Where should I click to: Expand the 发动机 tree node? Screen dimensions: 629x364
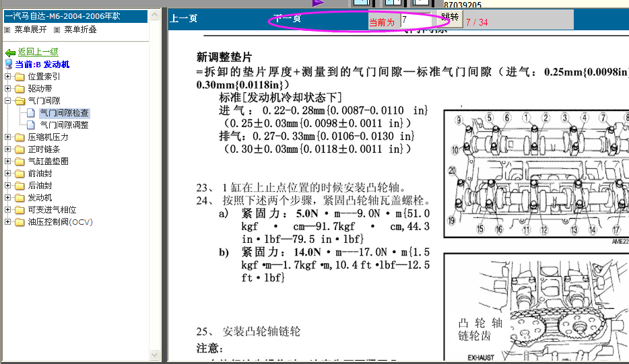[7, 197]
